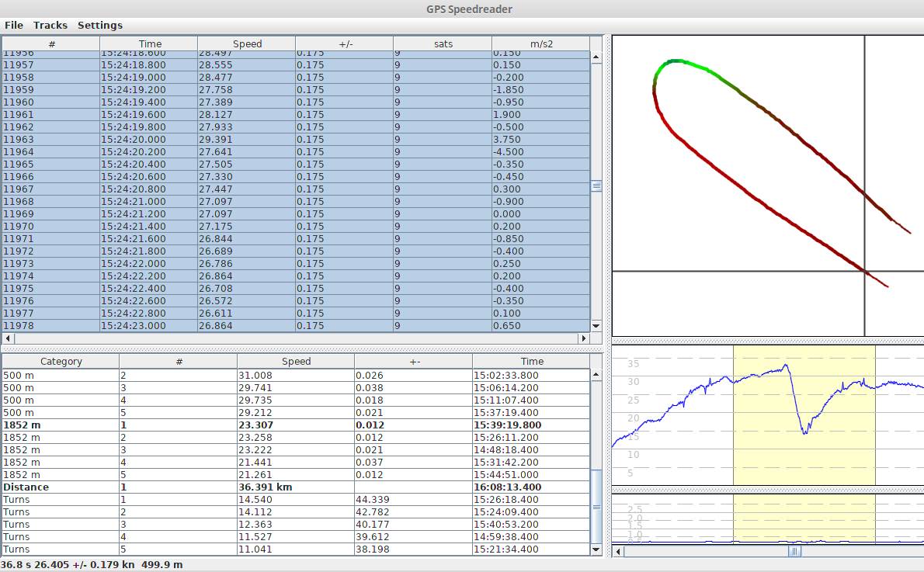Viewport: 924px width, 572px height.
Task: Click the left arrow under the data table
Action: click(8, 339)
